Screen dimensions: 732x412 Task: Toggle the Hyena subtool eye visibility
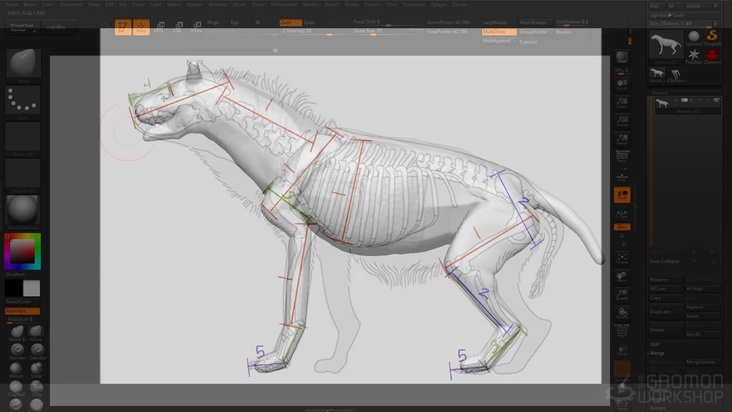point(714,101)
